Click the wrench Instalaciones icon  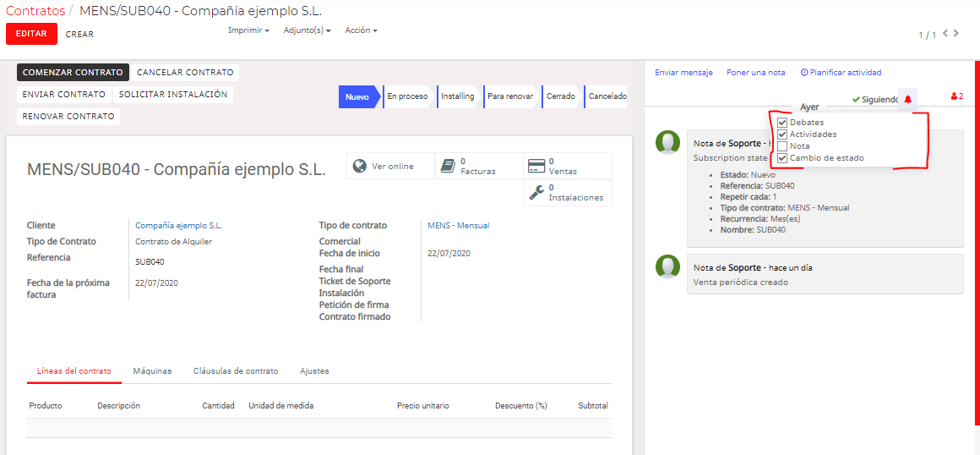coord(536,192)
